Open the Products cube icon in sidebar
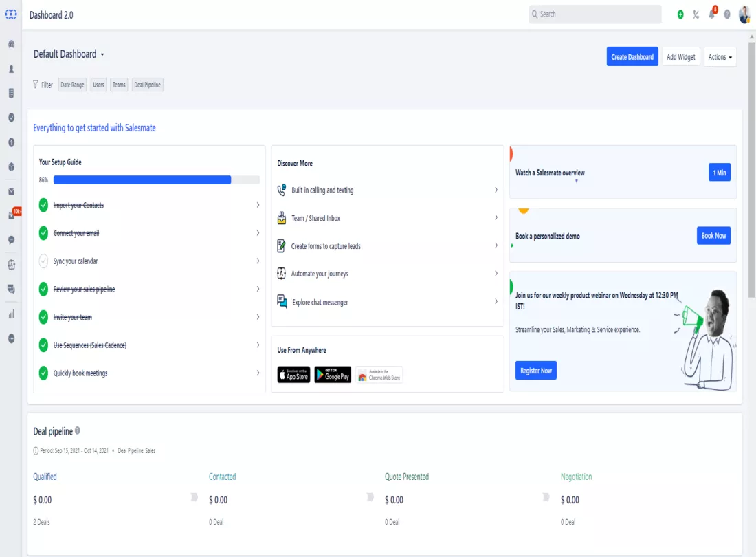 pyautogui.click(x=11, y=166)
